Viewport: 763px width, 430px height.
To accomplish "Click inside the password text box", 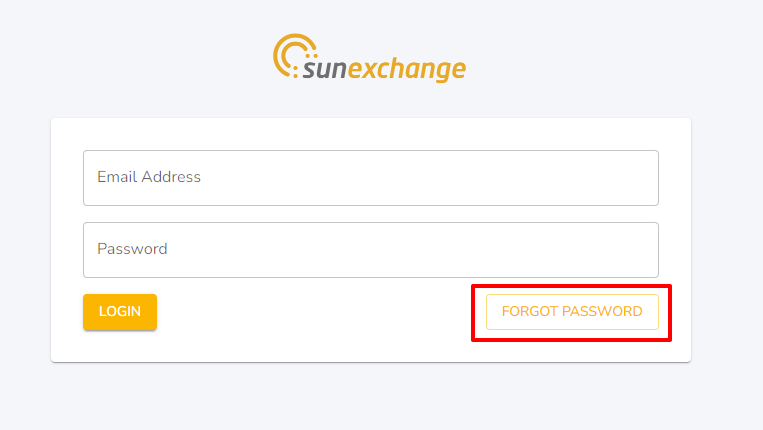I will click(x=371, y=250).
